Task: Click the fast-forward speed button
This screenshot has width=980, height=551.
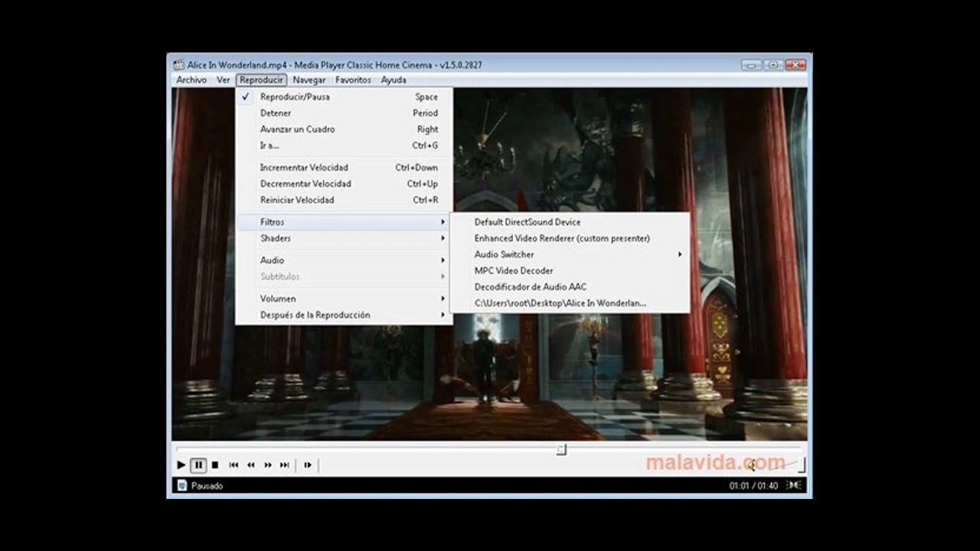Action: click(268, 465)
